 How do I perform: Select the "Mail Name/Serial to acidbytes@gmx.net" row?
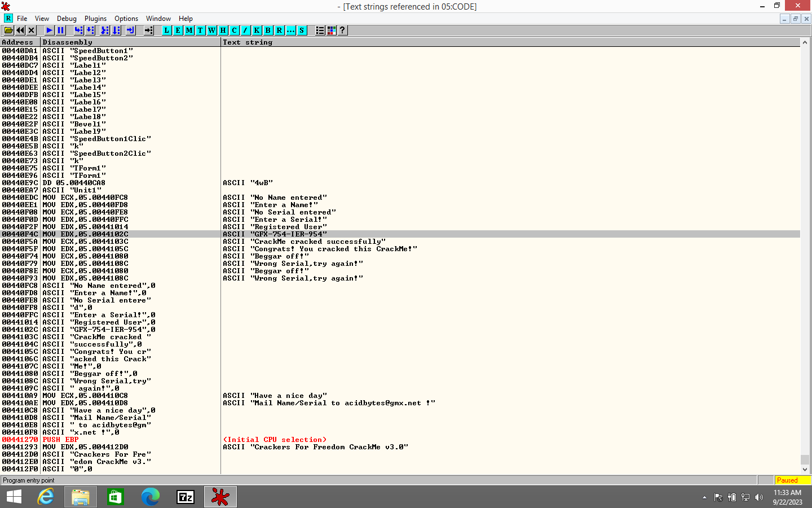tap(400, 403)
